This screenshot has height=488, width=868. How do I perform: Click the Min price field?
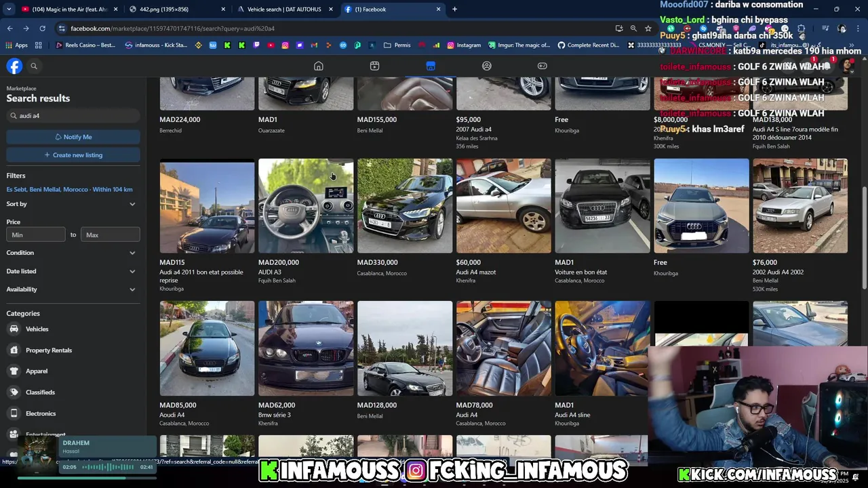tap(36, 235)
